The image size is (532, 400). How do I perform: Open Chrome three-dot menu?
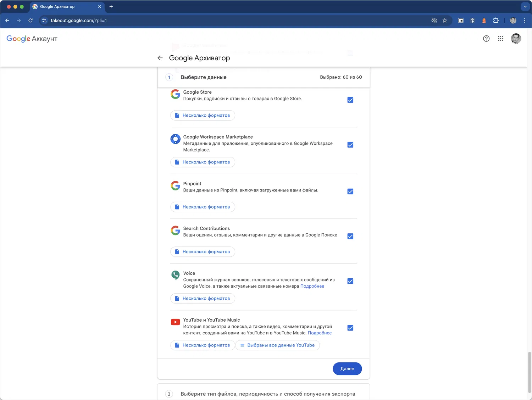(525, 21)
